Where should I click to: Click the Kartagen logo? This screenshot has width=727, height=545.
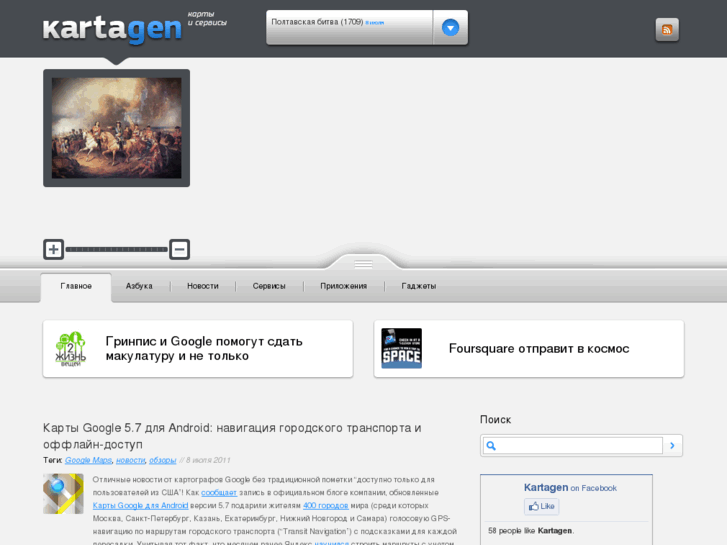[112, 29]
